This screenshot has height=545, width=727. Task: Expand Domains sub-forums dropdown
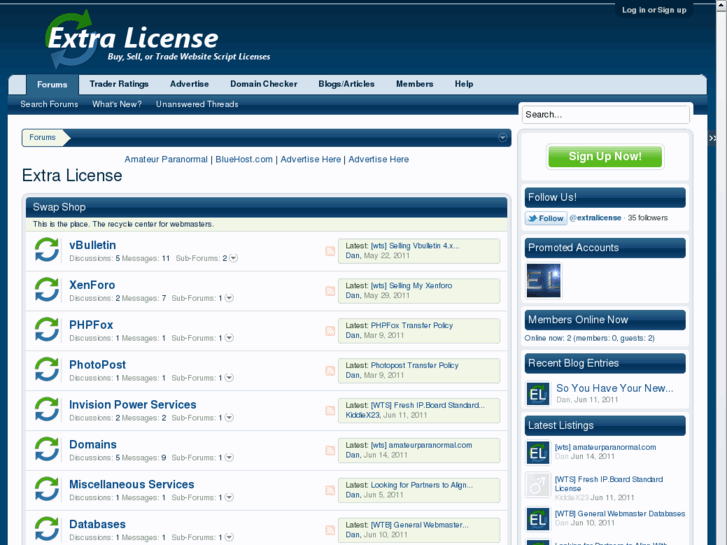[x=229, y=457]
